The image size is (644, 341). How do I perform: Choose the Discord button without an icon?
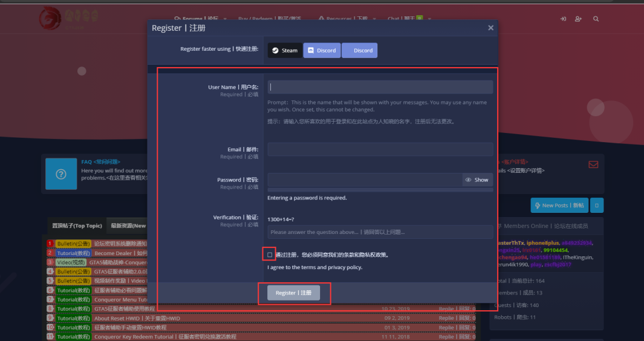(359, 51)
